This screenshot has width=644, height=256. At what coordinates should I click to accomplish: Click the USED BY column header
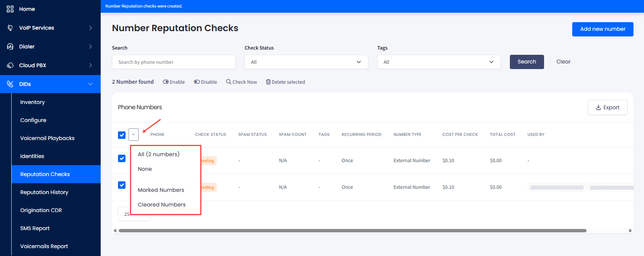[536, 134]
